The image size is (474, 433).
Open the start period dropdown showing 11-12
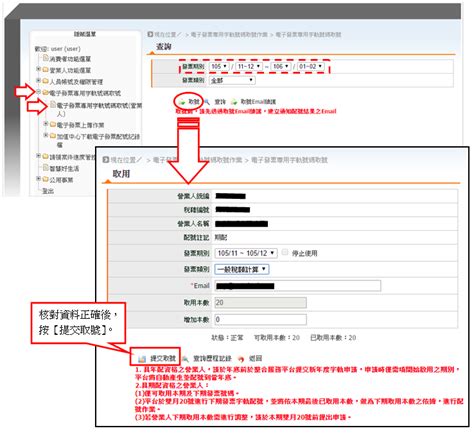[x=249, y=66]
